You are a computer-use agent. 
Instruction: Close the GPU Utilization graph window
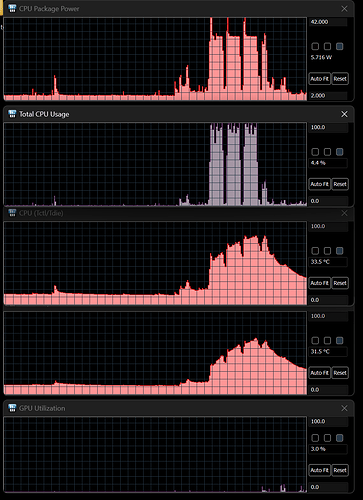click(x=344, y=408)
